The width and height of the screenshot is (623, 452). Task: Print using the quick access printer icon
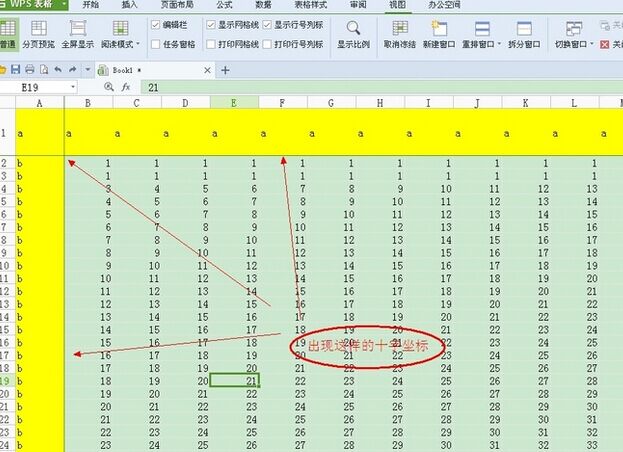[x=30, y=70]
